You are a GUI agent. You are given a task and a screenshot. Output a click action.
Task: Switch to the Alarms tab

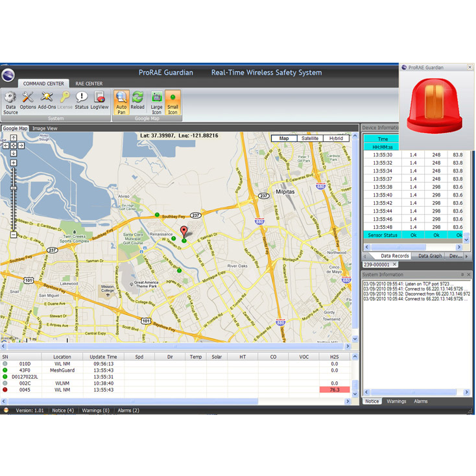421,401
